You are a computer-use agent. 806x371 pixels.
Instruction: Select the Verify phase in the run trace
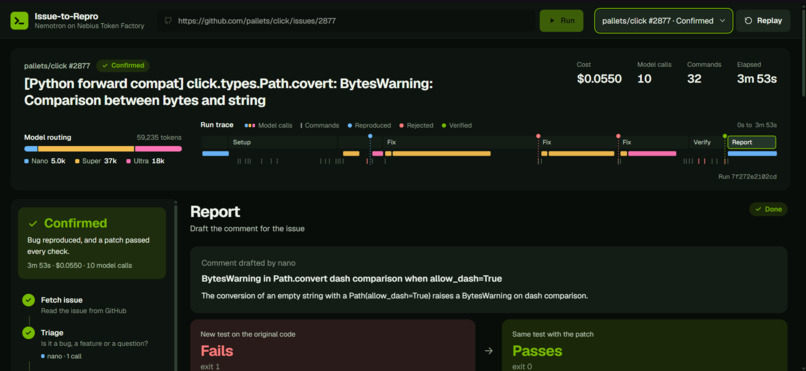pyautogui.click(x=706, y=142)
